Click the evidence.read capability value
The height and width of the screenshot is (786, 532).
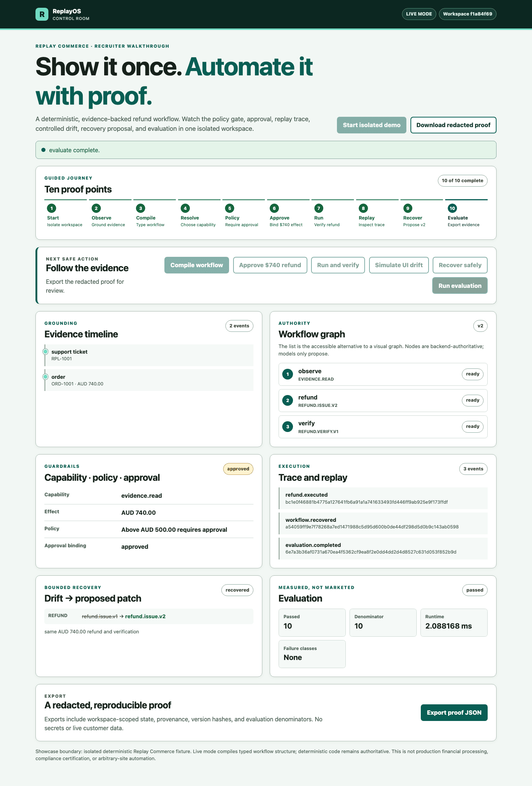click(141, 496)
